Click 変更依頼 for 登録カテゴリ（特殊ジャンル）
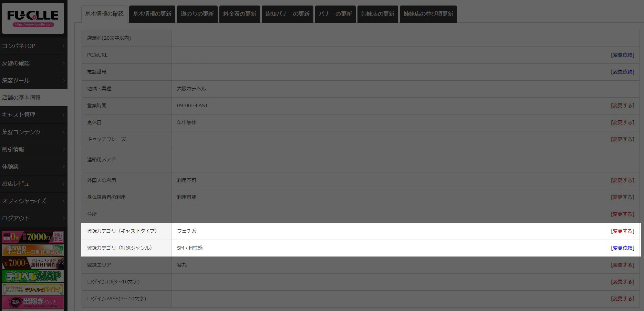This screenshot has width=644, height=311. [622, 248]
